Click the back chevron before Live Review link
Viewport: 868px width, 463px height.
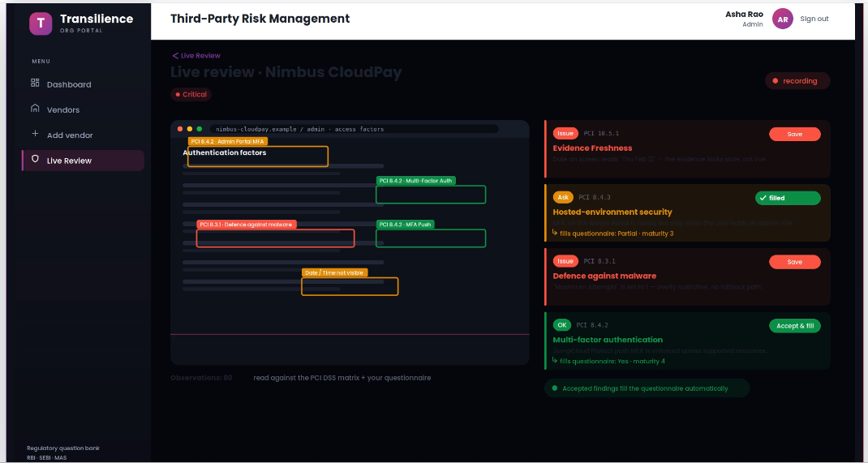[175, 55]
